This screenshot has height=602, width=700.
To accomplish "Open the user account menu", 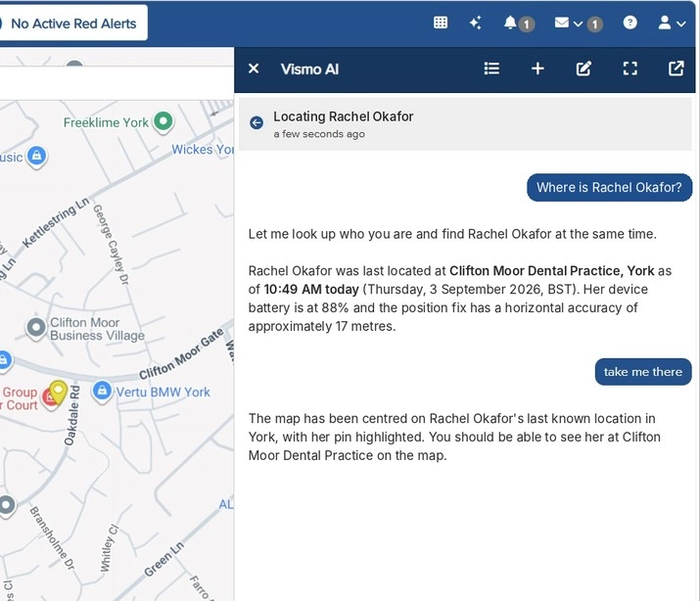I will 672,23.
